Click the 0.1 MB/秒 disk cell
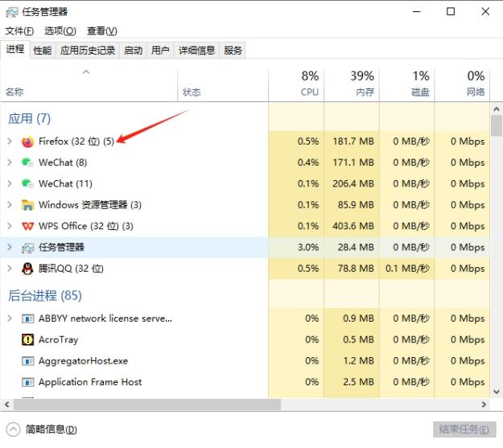 (x=407, y=269)
